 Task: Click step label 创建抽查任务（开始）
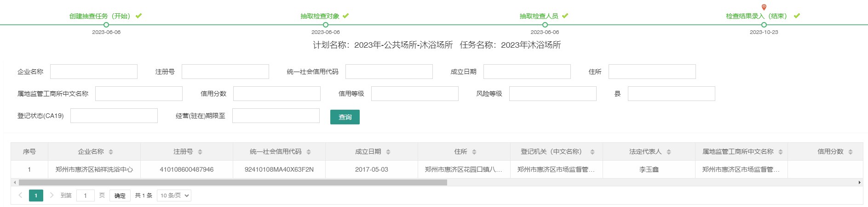tap(101, 16)
